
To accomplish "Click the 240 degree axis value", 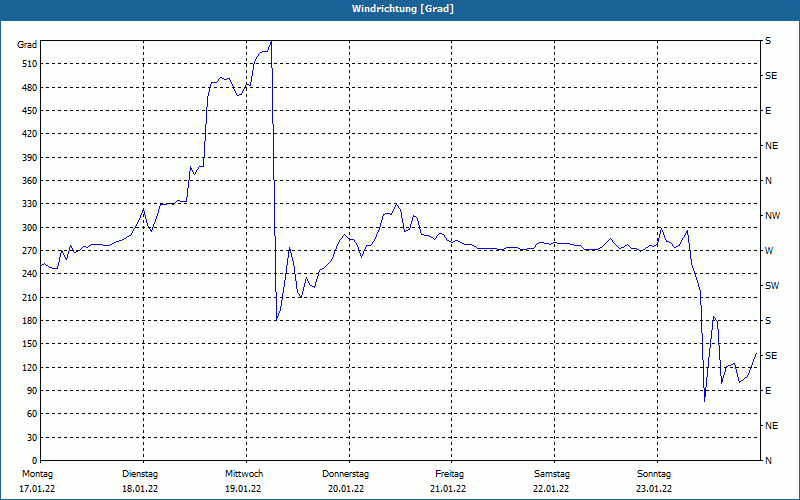I will pos(30,274).
